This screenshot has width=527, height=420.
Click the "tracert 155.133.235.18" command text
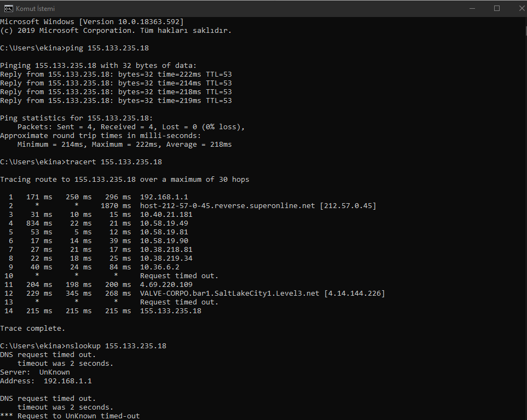coord(113,162)
